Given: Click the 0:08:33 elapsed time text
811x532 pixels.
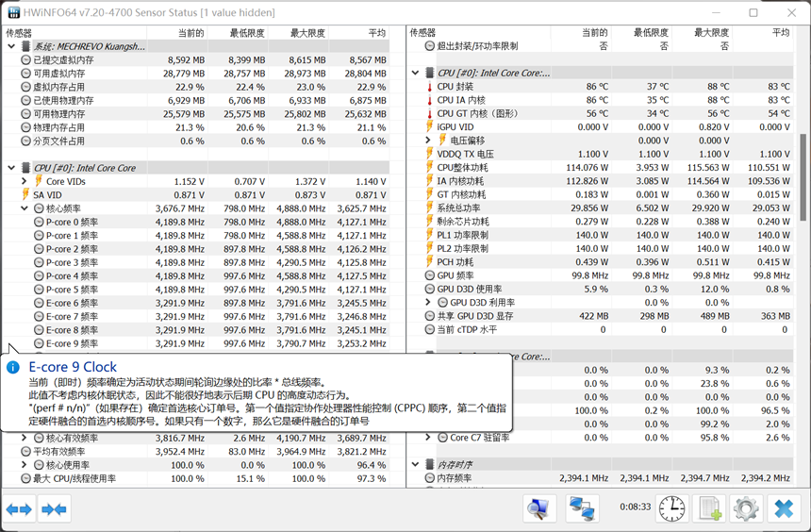Looking at the screenshot, I should pyautogui.click(x=636, y=507).
